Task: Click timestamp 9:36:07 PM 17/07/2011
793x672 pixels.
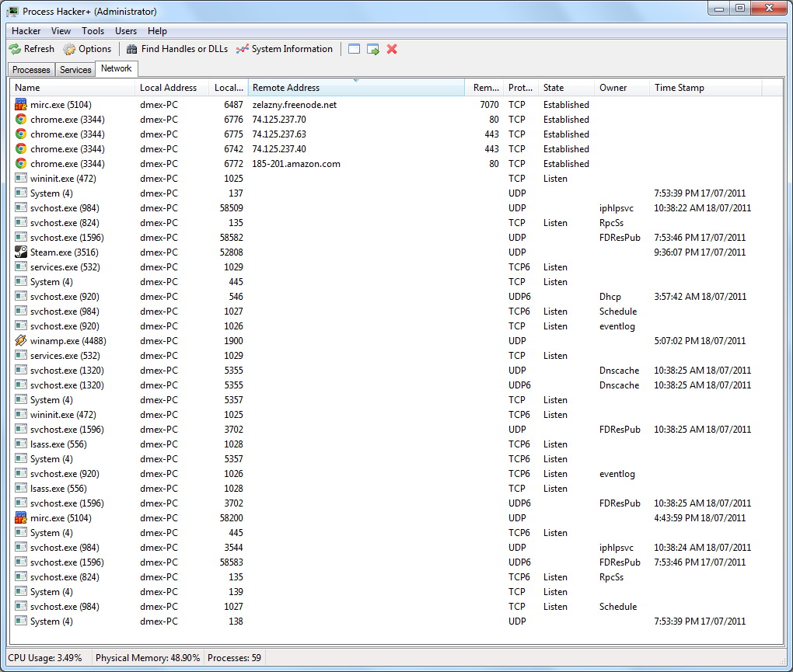Action: coord(700,252)
